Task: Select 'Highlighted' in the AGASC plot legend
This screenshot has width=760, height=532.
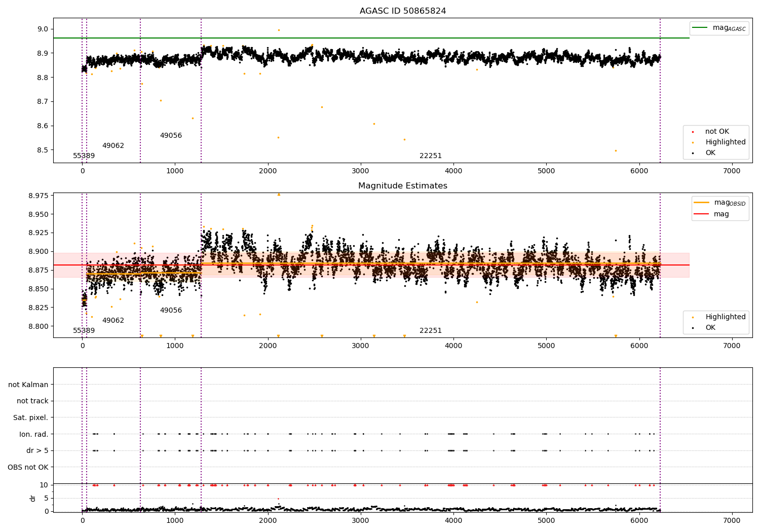Action: tap(725, 142)
